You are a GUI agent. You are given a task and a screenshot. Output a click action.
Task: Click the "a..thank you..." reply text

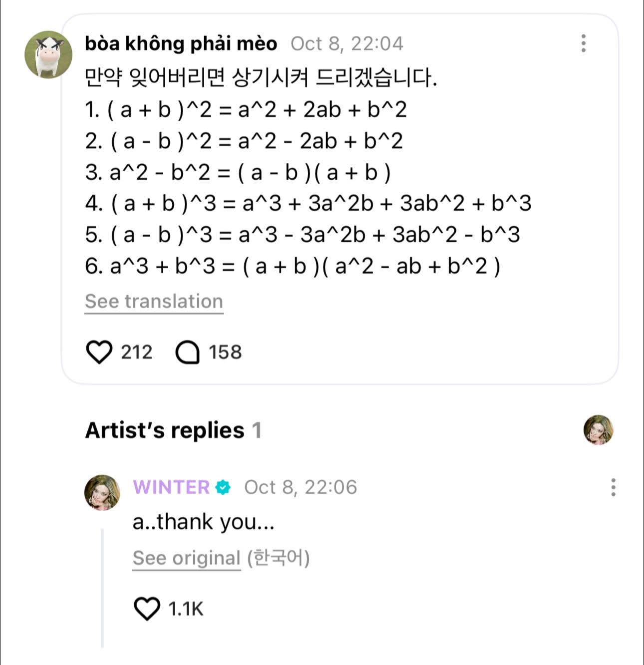[203, 522]
